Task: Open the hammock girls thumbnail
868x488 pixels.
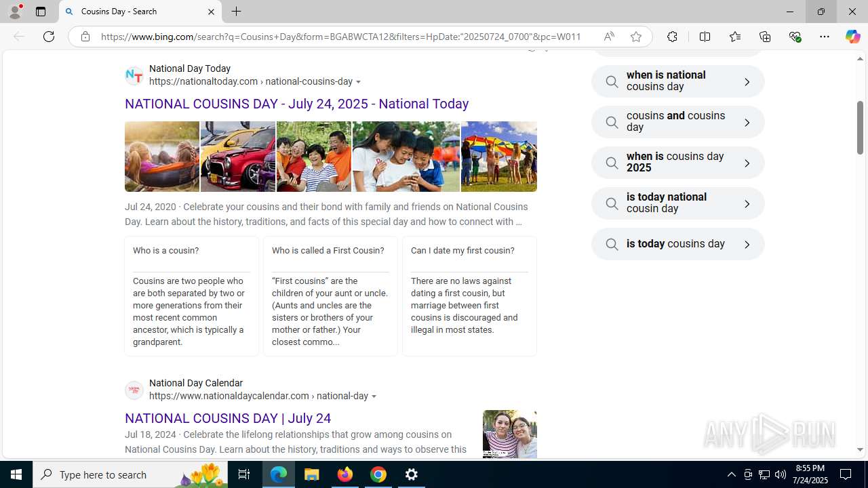Action: 162,157
